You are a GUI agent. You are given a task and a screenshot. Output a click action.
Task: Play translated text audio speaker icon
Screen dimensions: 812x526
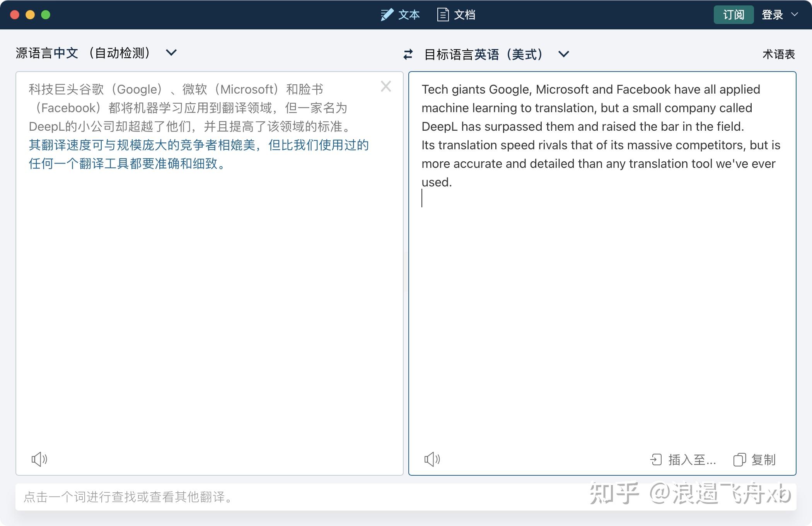point(432,459)
